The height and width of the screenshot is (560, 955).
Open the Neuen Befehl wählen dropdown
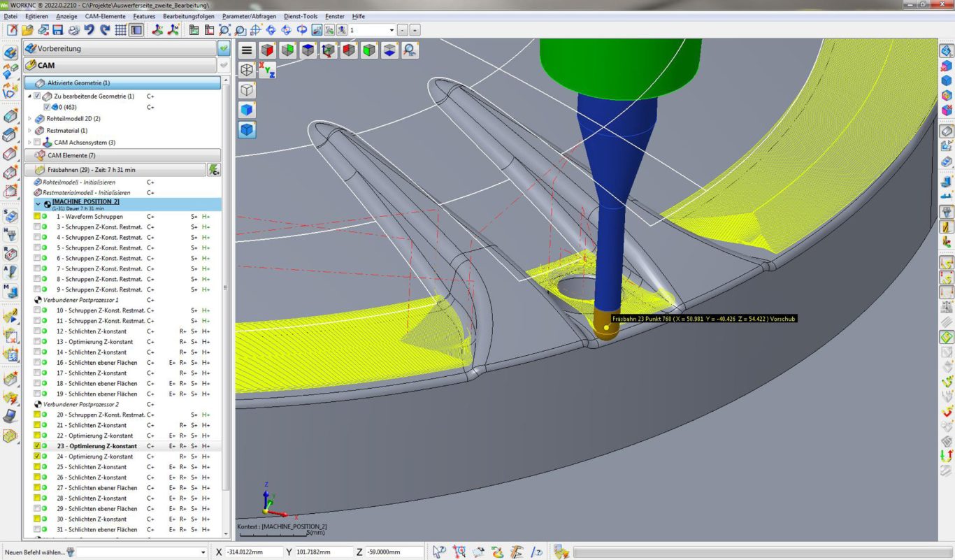[x=203, y=552]
